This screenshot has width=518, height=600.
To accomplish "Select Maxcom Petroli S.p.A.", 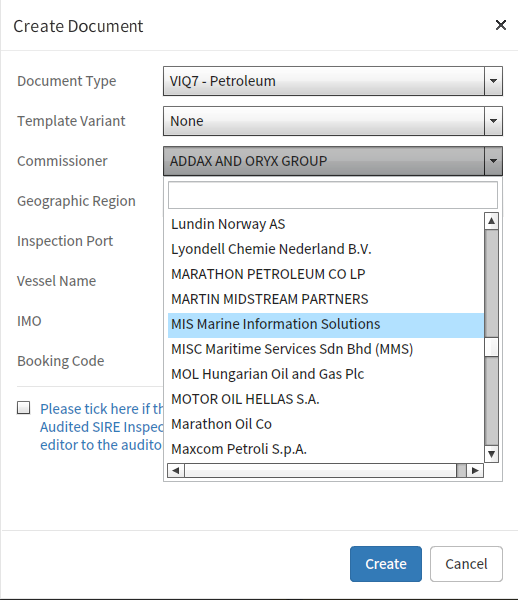I will (x=326, y=449).
